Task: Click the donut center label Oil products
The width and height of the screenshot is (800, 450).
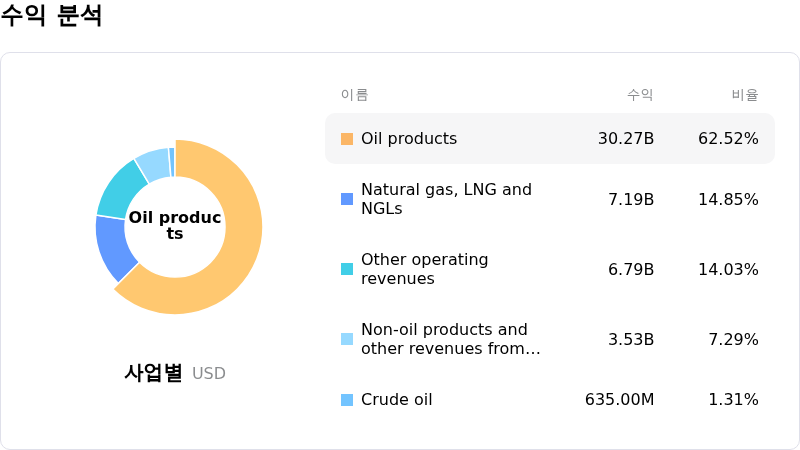Action: tap(175, 226)
